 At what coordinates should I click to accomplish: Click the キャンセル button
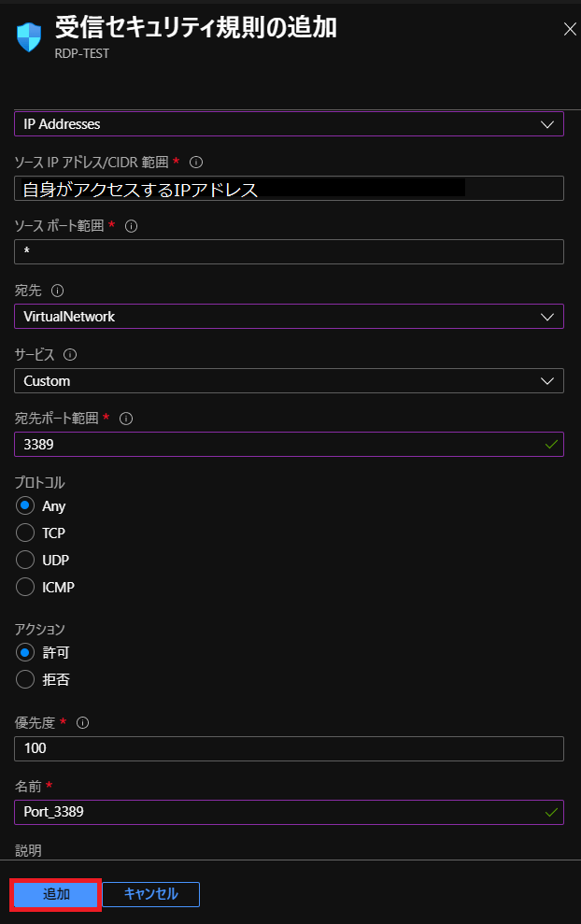pyautogui.click(x=150, y=894)
